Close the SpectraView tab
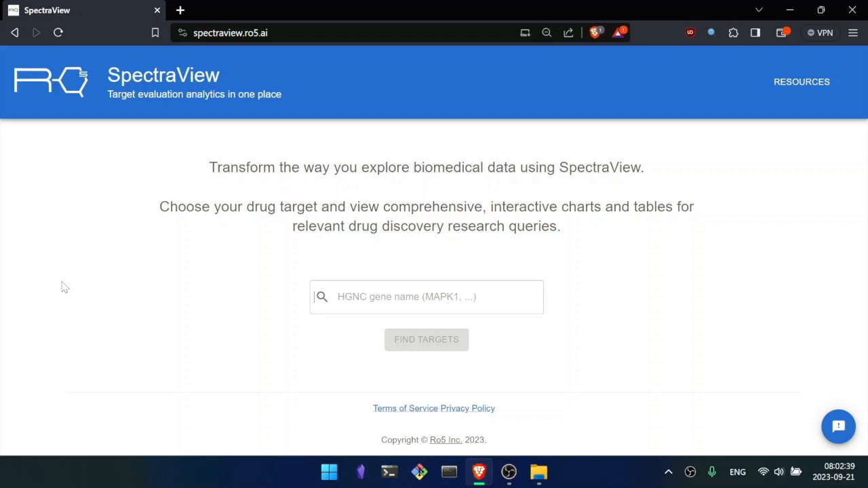The width and height of the screenshot is (868, 488). click(157, 10)
